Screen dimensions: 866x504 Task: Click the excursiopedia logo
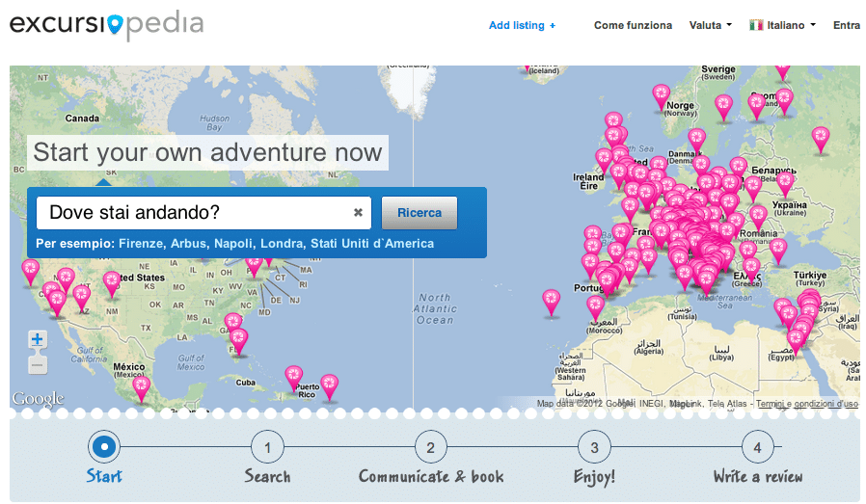click(x=107, y=25)
